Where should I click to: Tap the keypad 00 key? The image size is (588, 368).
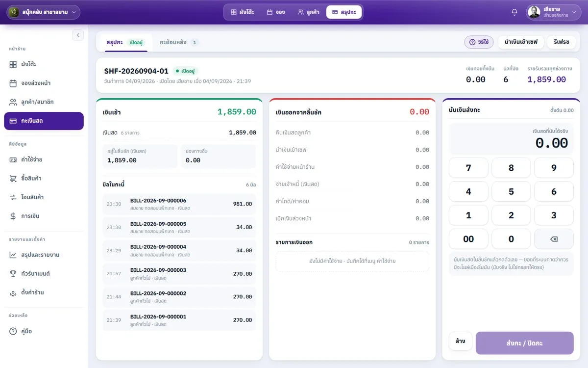point(468,239)
